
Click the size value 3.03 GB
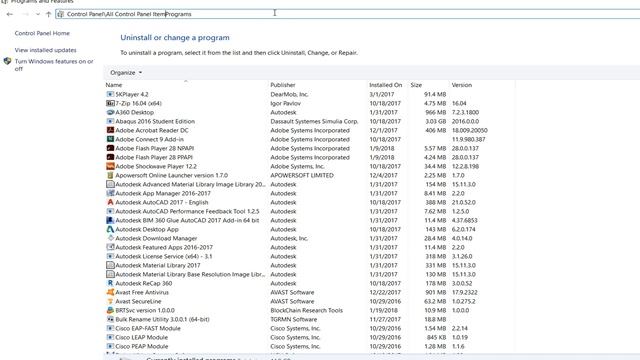pos(436,121)
